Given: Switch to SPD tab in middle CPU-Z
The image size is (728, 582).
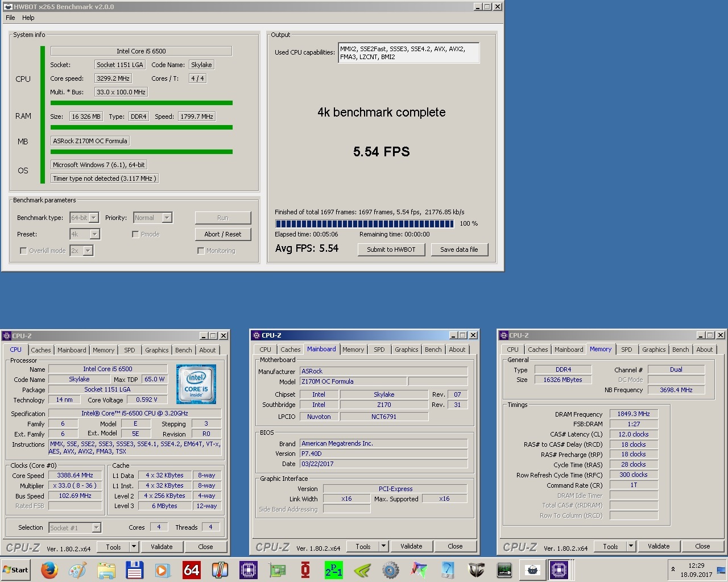Looking at the screenshot, I should 379,350.
